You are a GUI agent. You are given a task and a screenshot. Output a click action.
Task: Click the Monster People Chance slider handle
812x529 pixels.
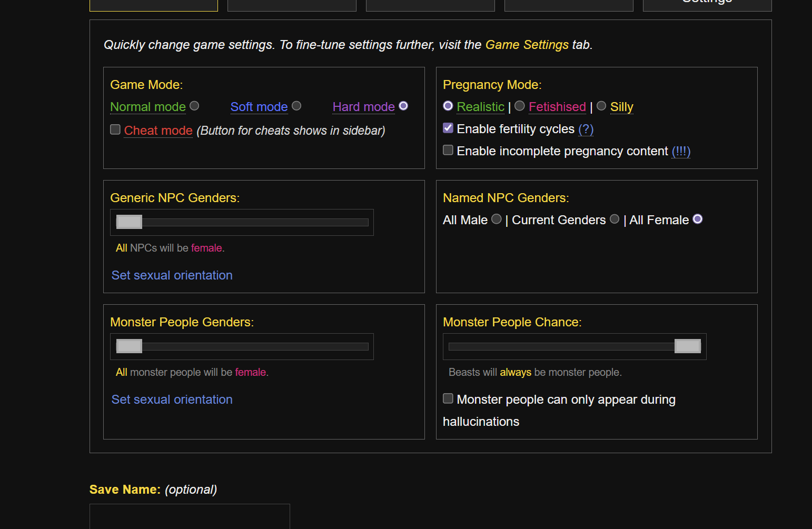[x=688, y=346]
